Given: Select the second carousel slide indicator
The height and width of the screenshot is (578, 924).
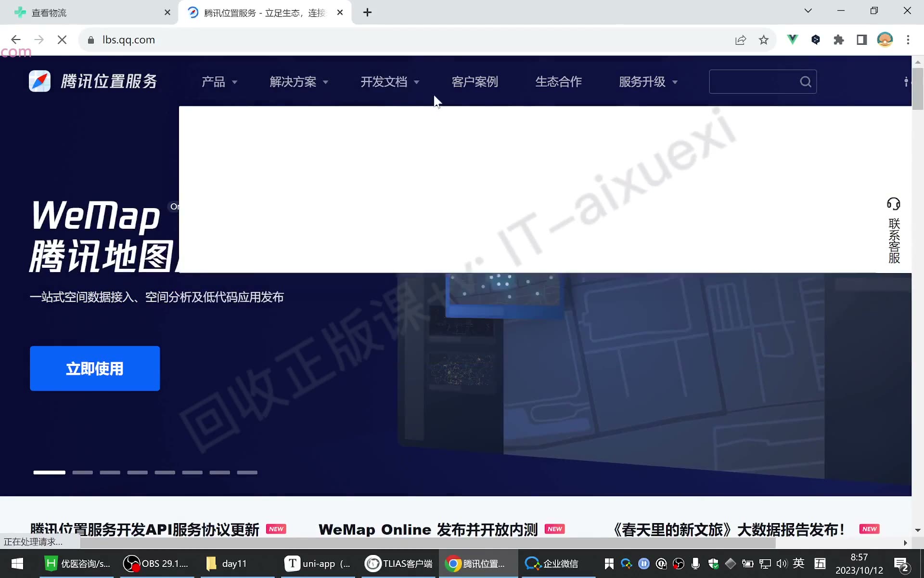Looking at the screenshot, I should [82, 473].
